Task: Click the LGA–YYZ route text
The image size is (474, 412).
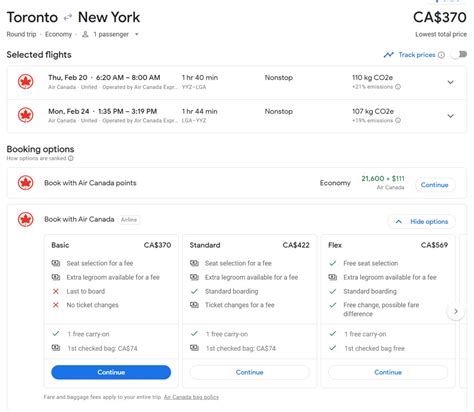Action: (194, 121)
